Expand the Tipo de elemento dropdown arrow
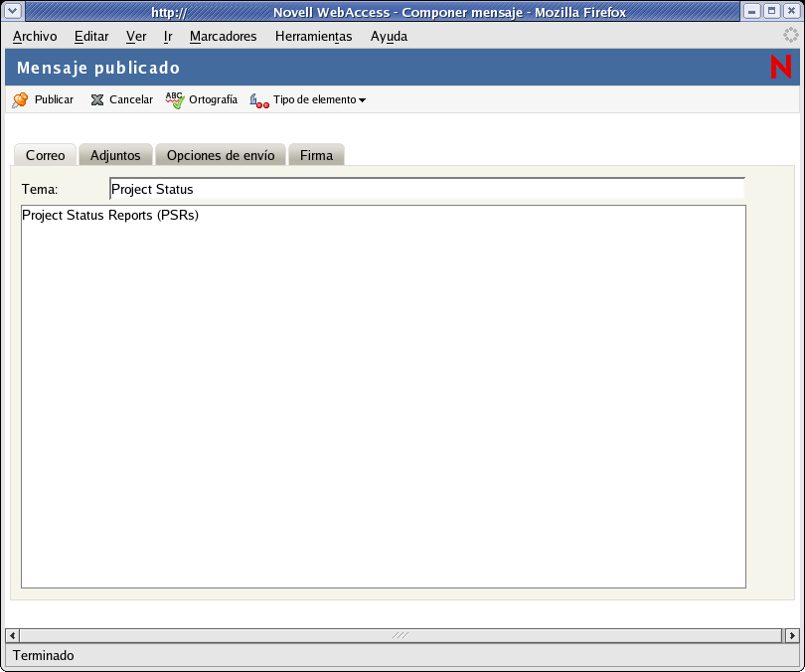805x672 pixels. [362, 100]
